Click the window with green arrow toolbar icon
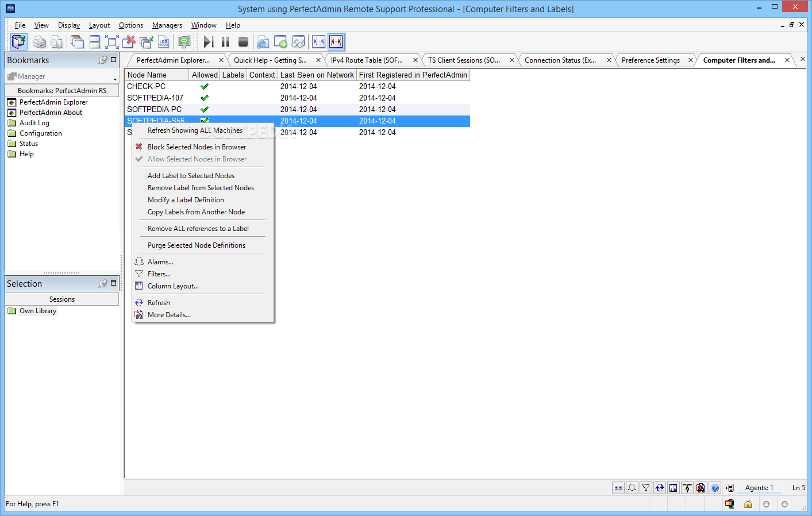The width and height of the screenshot is (812, 516). click(280, 42)
